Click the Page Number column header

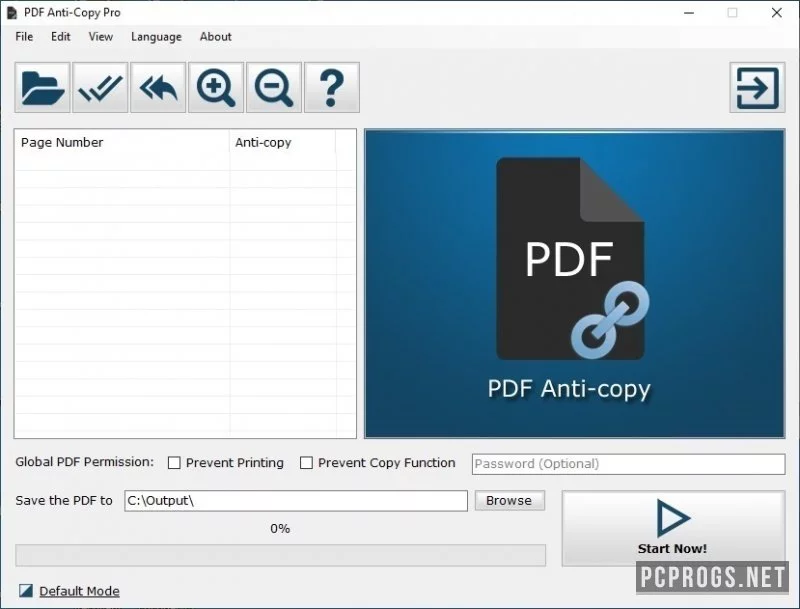[122, 142]
